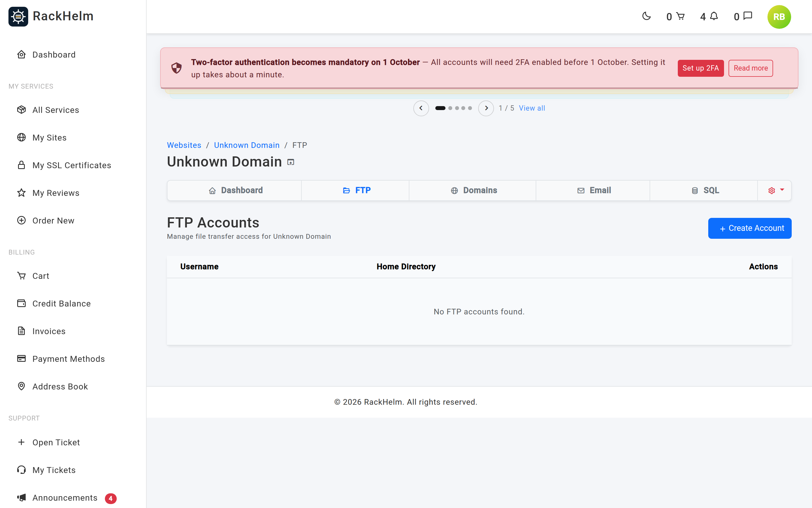Click Unknown Domain breadcrumb link
This screenshot has height=508, width=812.
(247, 145)
